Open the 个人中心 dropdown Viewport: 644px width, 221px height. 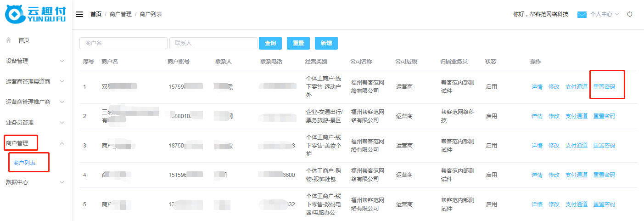coord(604,14)
